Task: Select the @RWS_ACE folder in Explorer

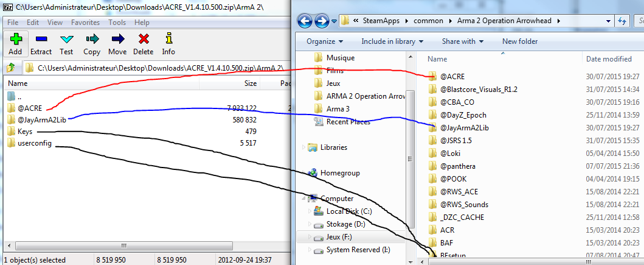Action: coord(452,191)
